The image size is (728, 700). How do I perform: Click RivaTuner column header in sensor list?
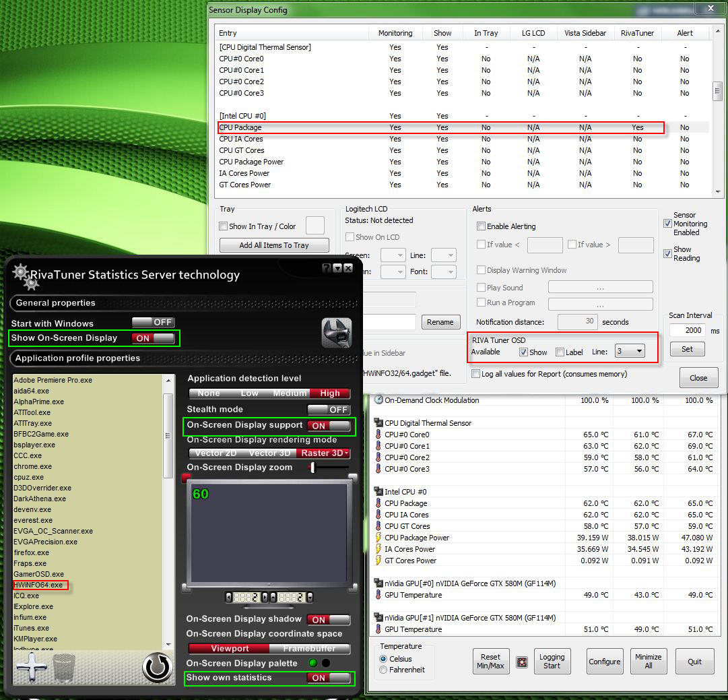637,33
